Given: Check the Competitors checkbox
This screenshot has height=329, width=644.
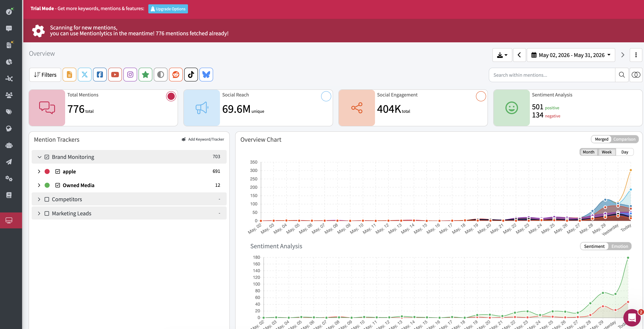Looking at the screenshot, I should pos(47,199).
